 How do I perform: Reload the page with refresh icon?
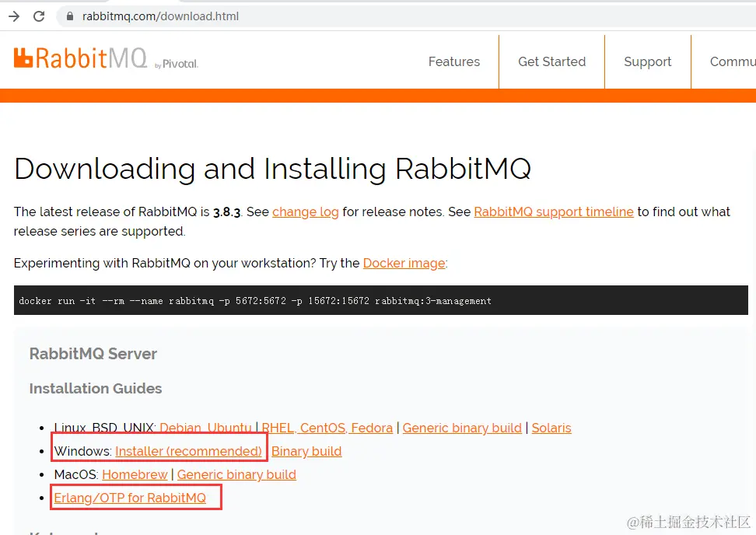coord(39,16)
